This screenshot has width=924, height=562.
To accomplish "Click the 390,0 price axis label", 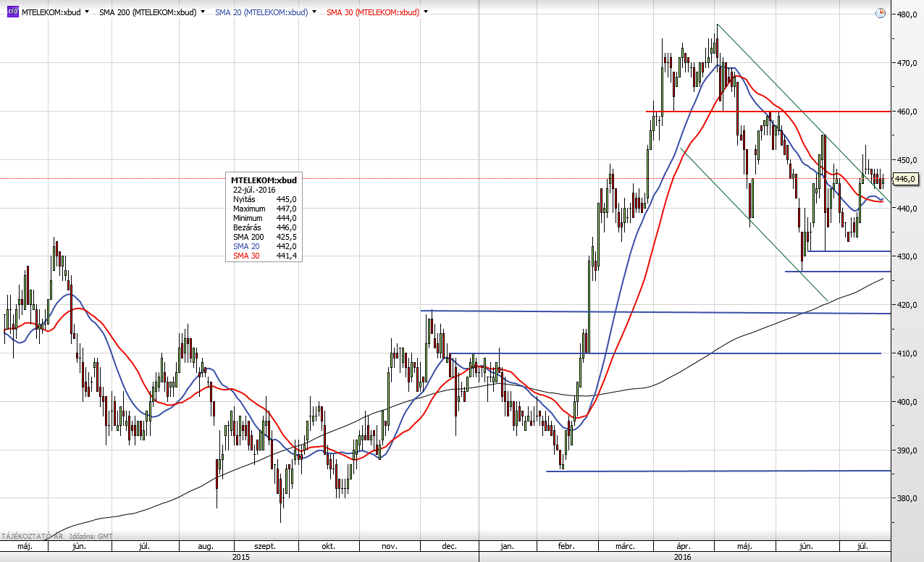I will (907, 450).
